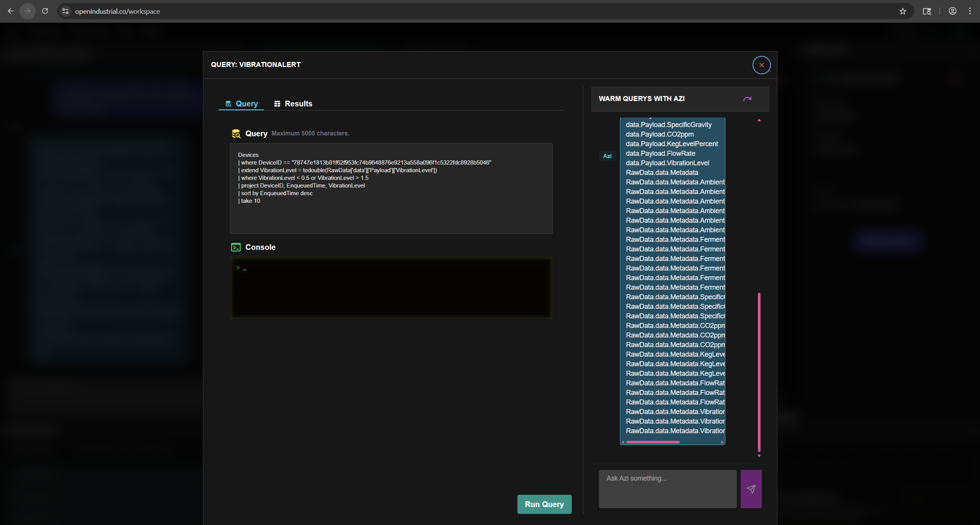
Task: Click the RawData.data.Metadata line
Action: click(x=662, y=173)
